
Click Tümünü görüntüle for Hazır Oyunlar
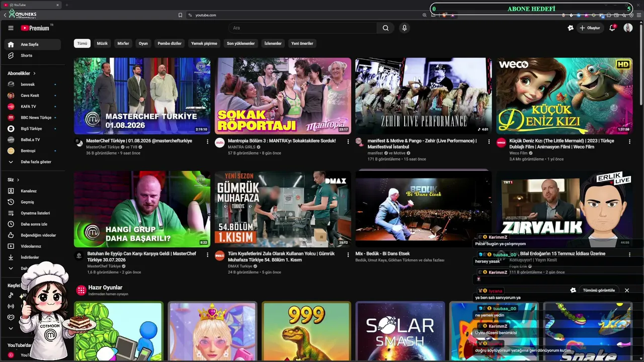click(x=599, y=290)
